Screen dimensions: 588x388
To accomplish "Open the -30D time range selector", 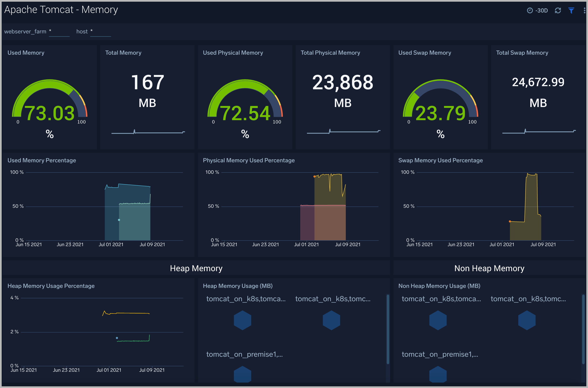I will tap(541, 10).
